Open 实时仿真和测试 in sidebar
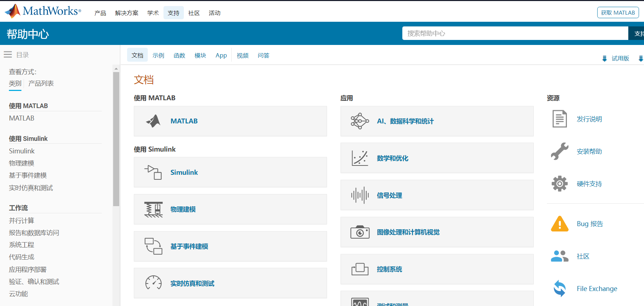This screenshot has height=306, width=644. [31, 188]
